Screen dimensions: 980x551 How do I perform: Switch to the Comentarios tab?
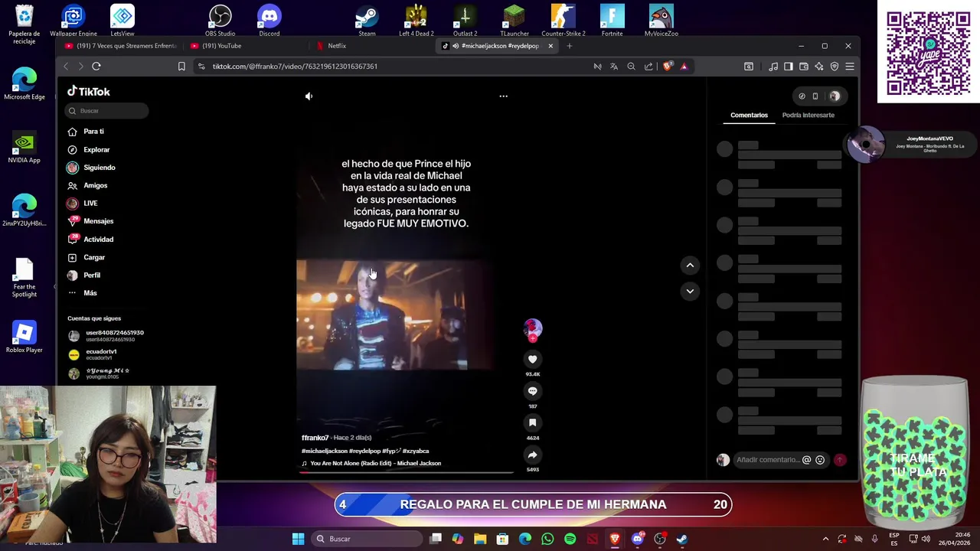pos(749,116)
